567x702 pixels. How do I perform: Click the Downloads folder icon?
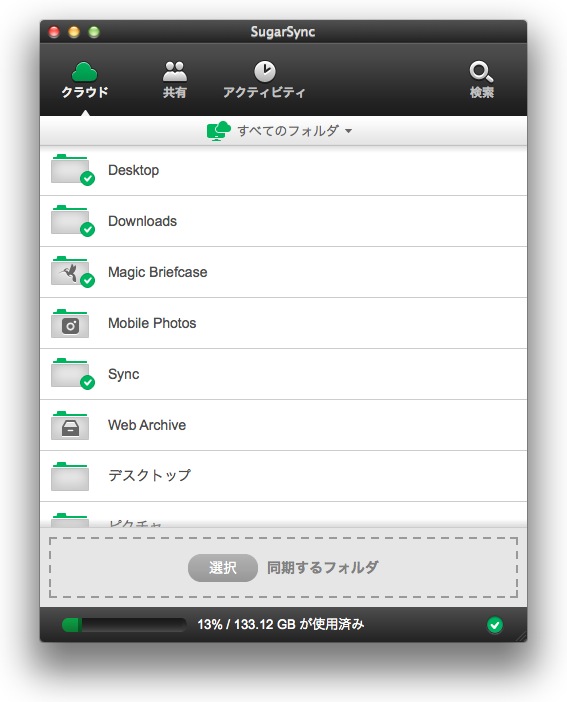(x=72, y=221)
